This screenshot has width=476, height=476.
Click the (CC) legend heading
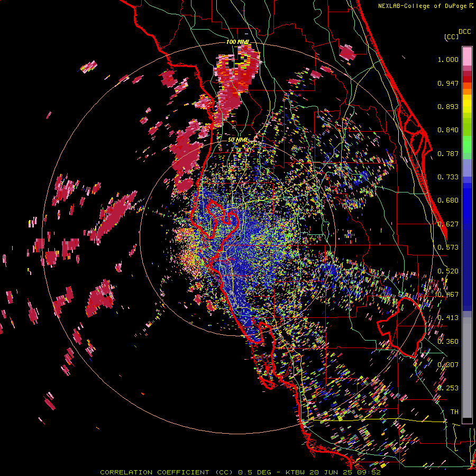(x=451, y=36)
